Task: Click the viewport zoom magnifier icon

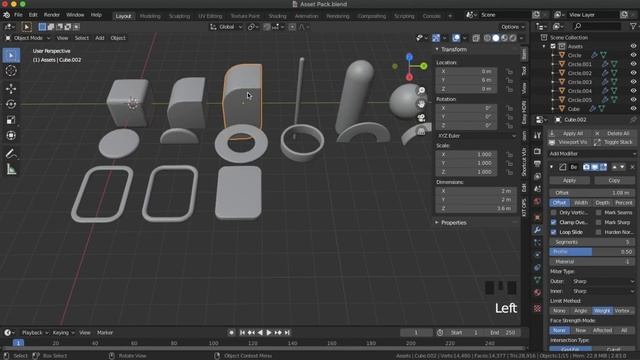Action: point(421,91)
